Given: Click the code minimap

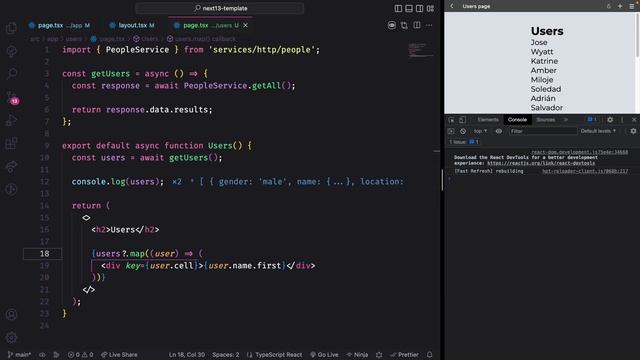Looking at the screenshot, I should tap(421, 50).
